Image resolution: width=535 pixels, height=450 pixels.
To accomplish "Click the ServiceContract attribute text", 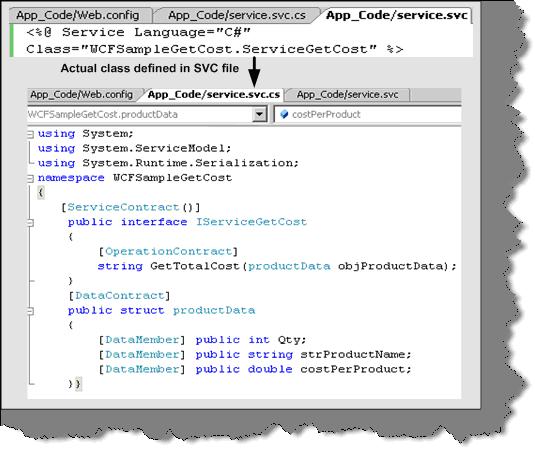I will [x=123, y=207].
